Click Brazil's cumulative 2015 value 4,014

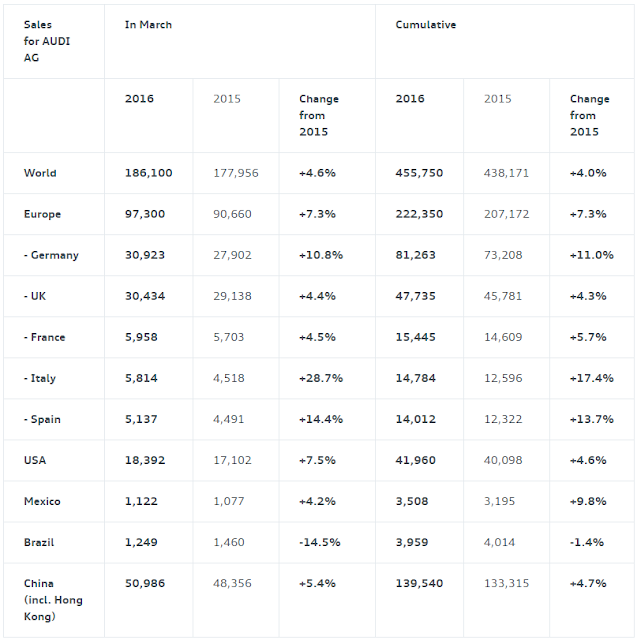(x=499, y=542)
